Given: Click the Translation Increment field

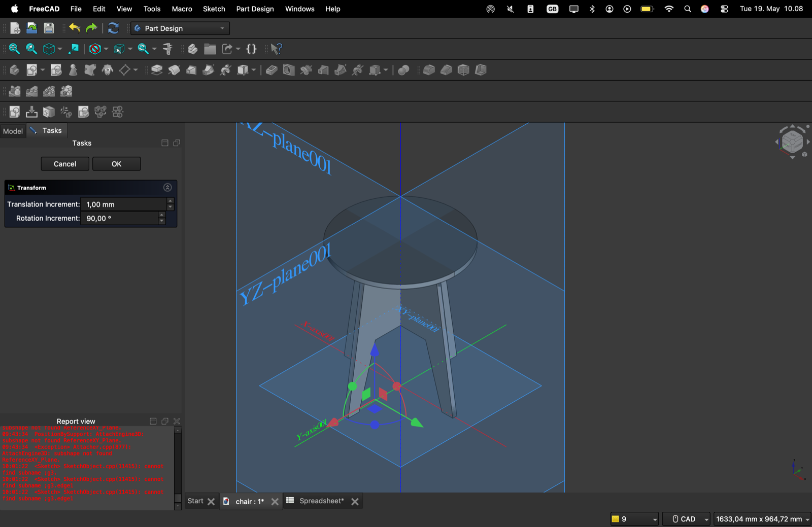Looking at the screenshot, I should 123,204.
